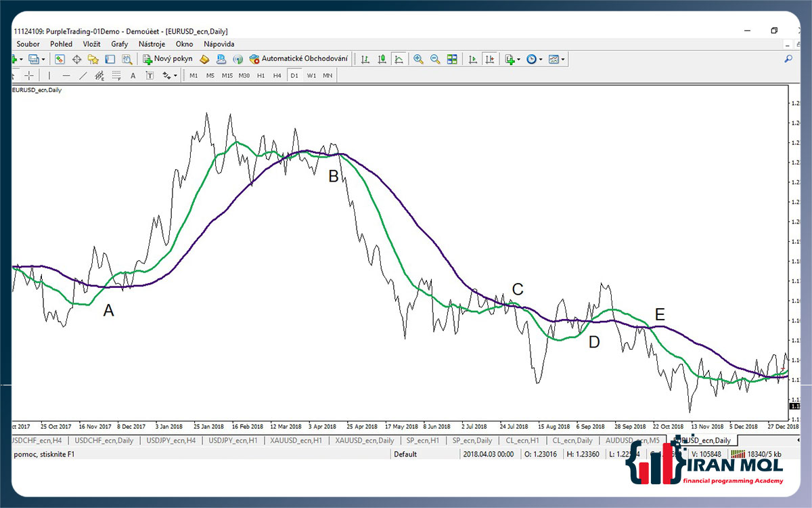Open the MetaEditor yellow book icon
This screenshot has width=812, height=508.
(x=204, y=59)
